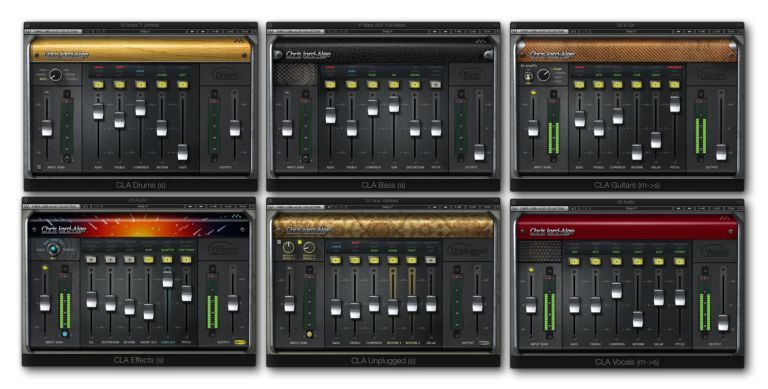768x389 pixels.
Task: Click the Chris Lord-Alge logo in CLA Bass
Action: pyautogui.click(x=308, y=54)
